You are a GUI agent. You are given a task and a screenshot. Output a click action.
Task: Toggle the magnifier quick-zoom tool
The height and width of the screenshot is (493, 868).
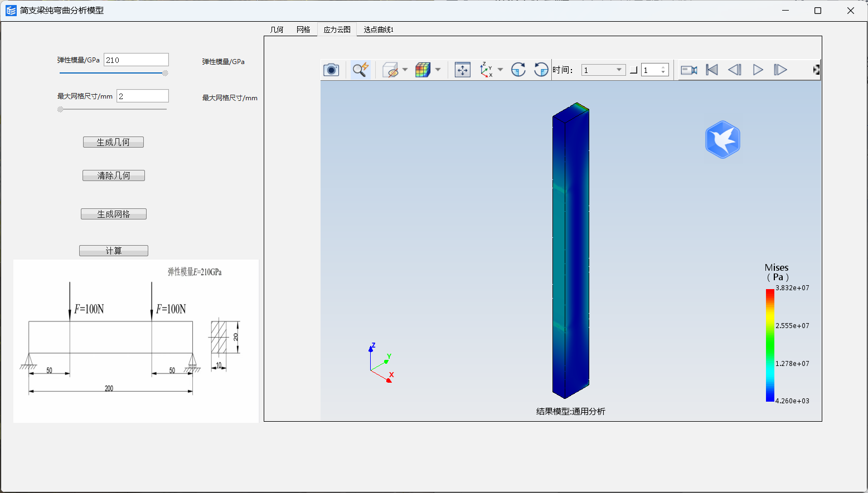[360, 70]
